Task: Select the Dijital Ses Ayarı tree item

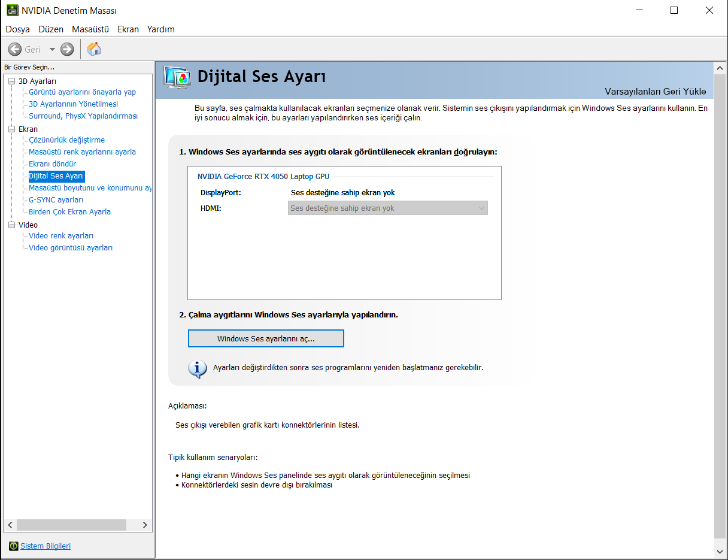Action: 56,176
